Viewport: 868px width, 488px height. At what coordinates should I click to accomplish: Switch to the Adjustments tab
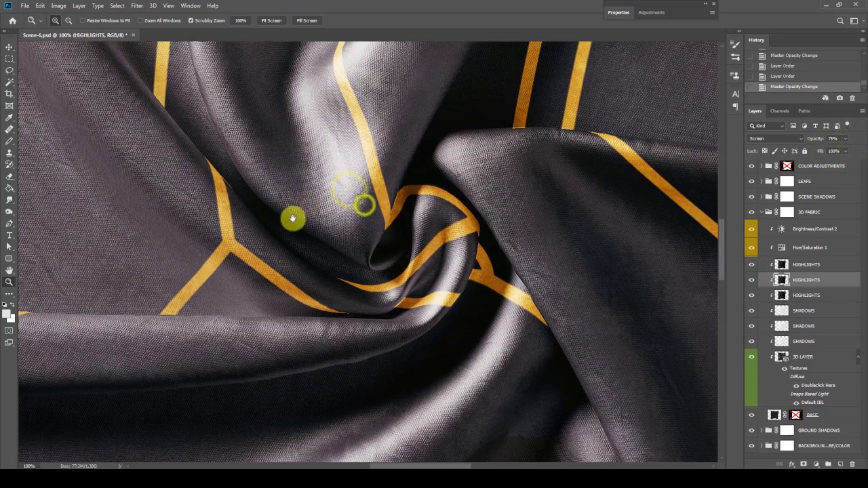coord(651,12)
